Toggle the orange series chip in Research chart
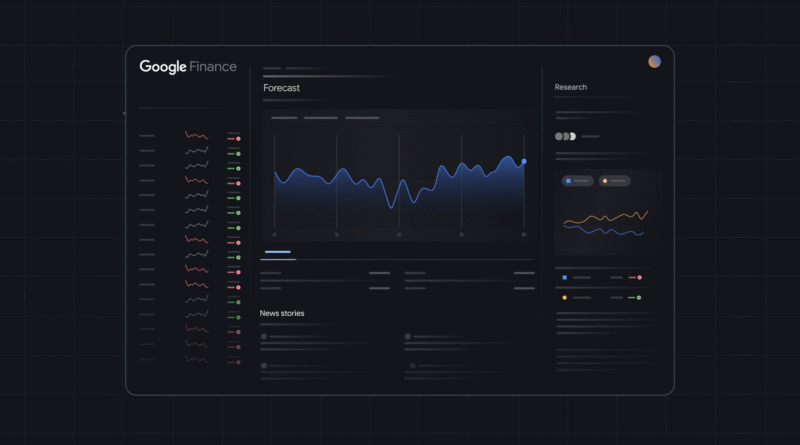 pyautogui.click(x=614, y=181)
